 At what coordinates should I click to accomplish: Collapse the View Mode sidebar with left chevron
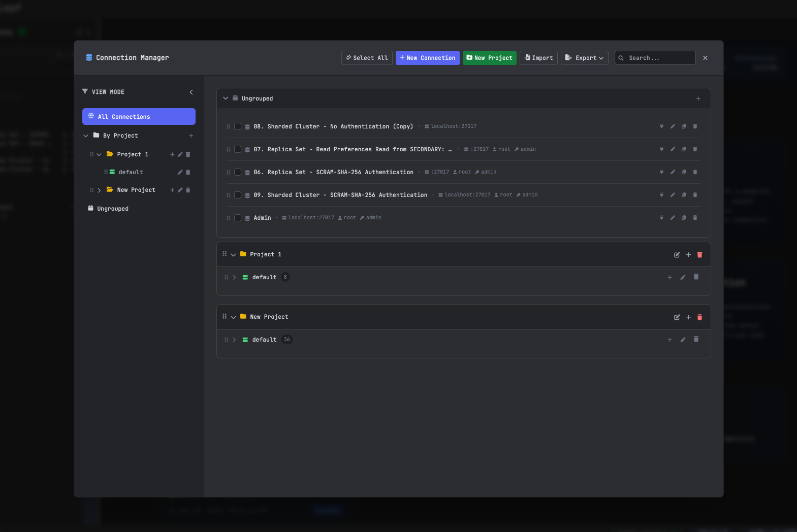[191, 92]
